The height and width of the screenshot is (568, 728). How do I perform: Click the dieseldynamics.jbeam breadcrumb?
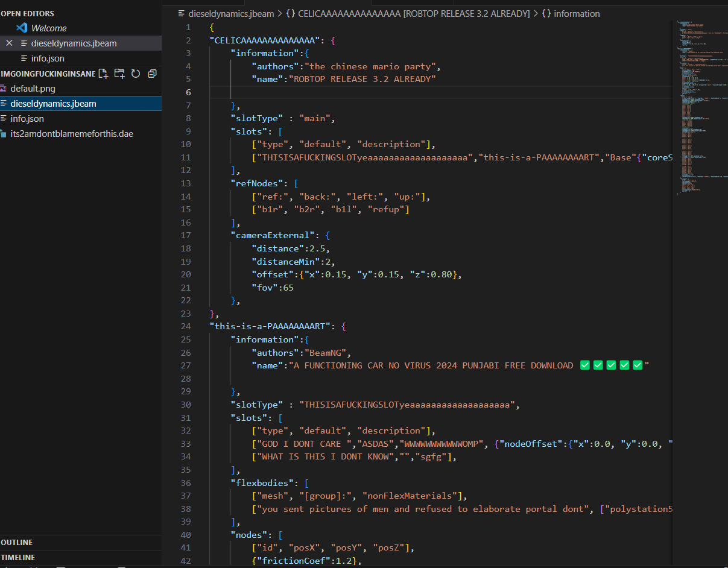230,13
